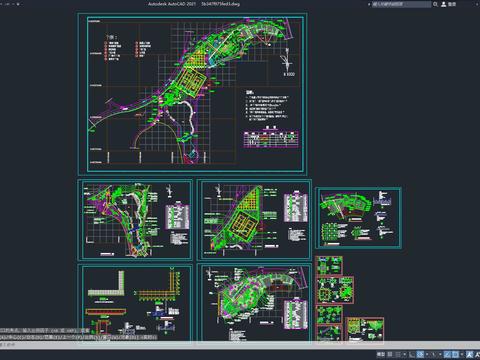Toggle 2D object snap icon in status bar
Viewport: 480px width, 360px height.
click(455, 354)
